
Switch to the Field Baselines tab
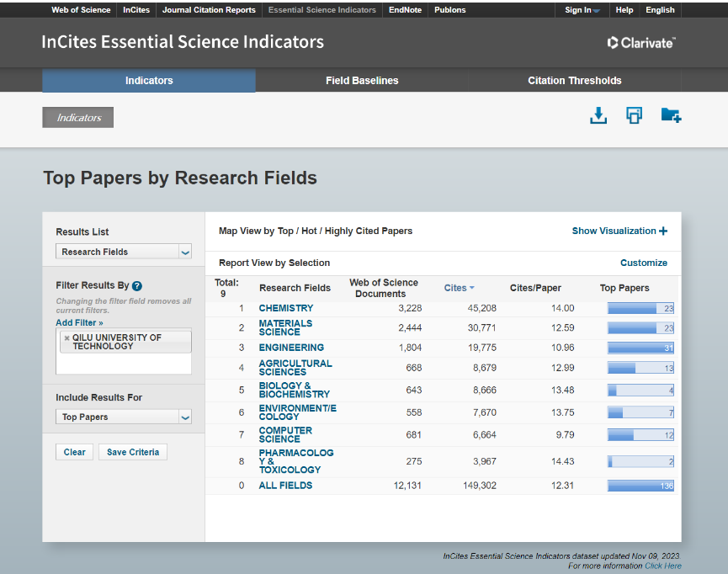click(x=362, y=81)
